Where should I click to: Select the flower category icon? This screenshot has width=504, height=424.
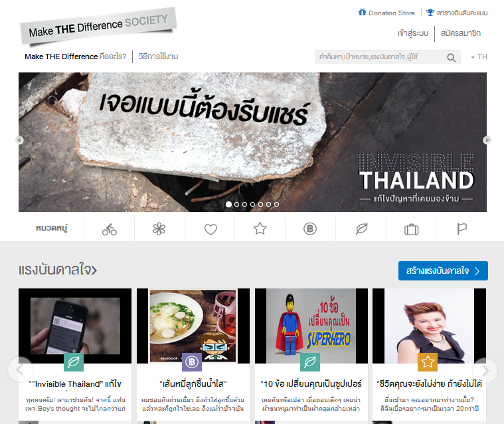tap(159, 229)
